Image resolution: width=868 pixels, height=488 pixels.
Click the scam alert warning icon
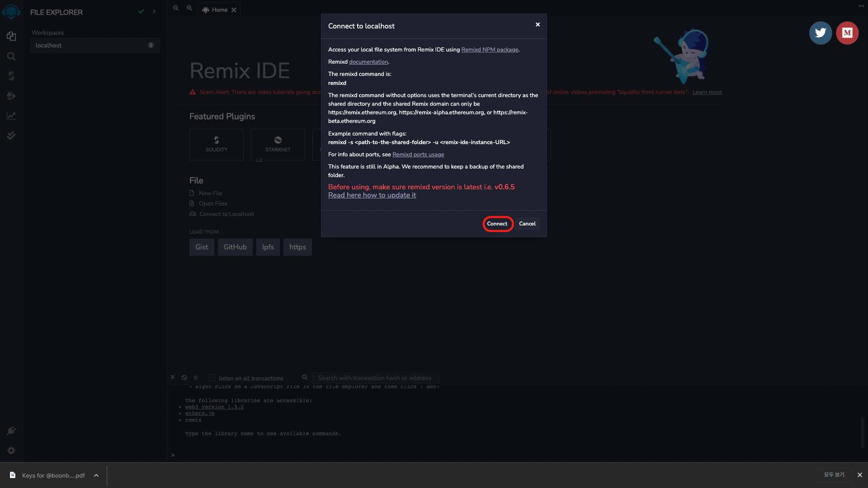coord(193,92)
